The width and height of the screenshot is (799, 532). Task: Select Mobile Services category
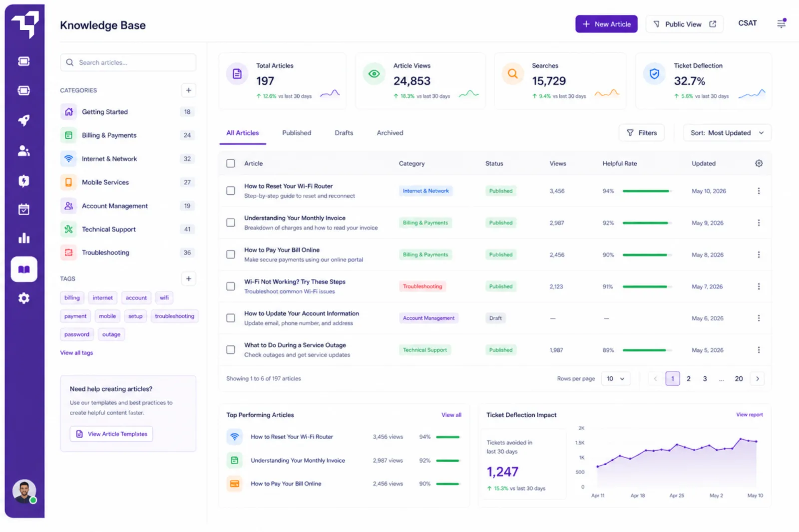[127, 182]
